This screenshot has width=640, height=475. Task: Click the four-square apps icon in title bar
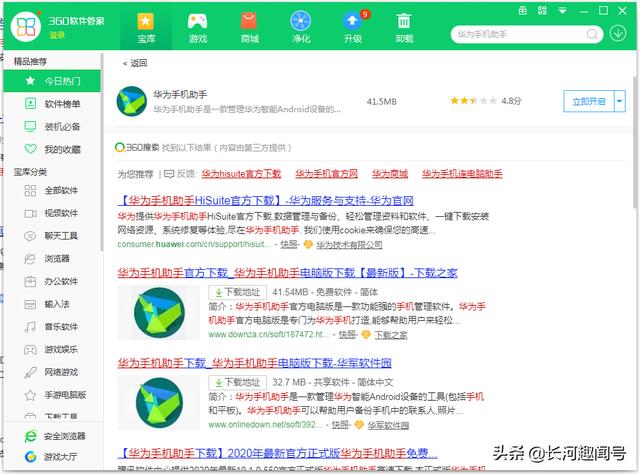[x=542, y=11]
